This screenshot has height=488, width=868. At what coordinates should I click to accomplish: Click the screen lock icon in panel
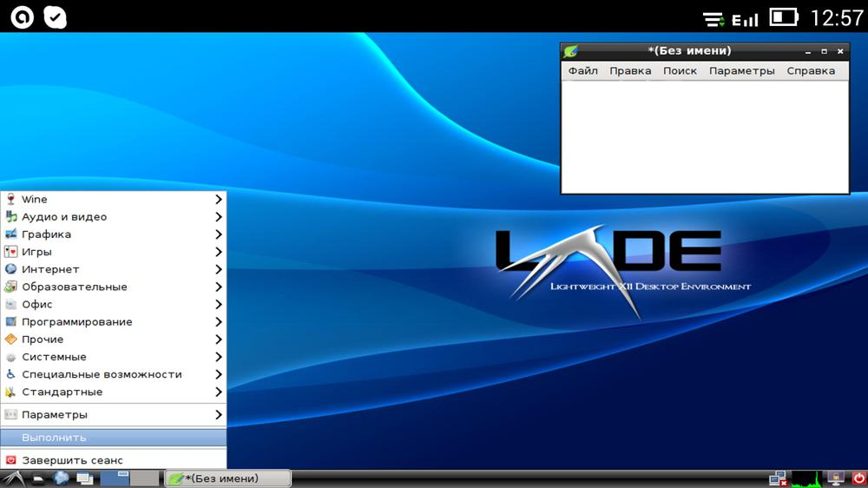(837, 478)
